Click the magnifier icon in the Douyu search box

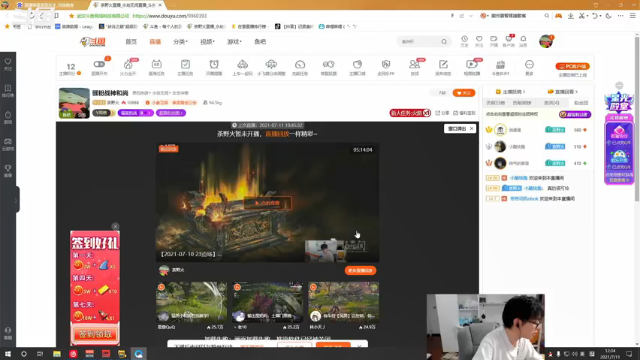click(x=444, y=42)
